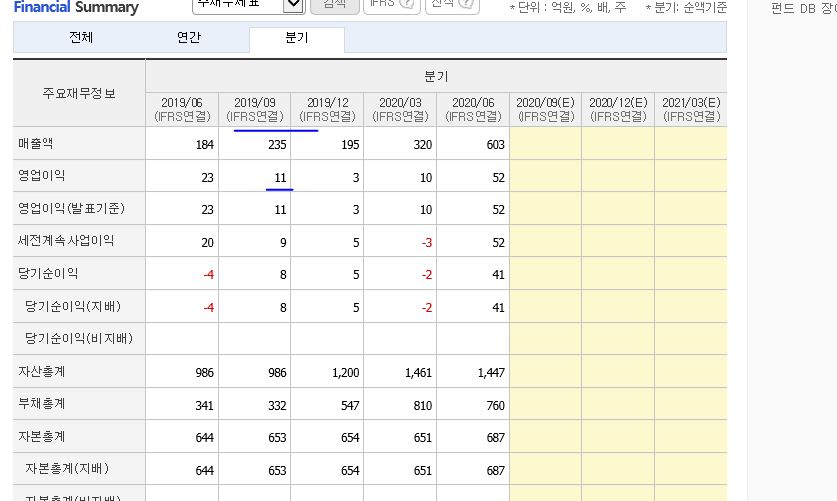Click 매출액 value 195
Viewport: 837px width, 501px height.
(x=350, y=145)
